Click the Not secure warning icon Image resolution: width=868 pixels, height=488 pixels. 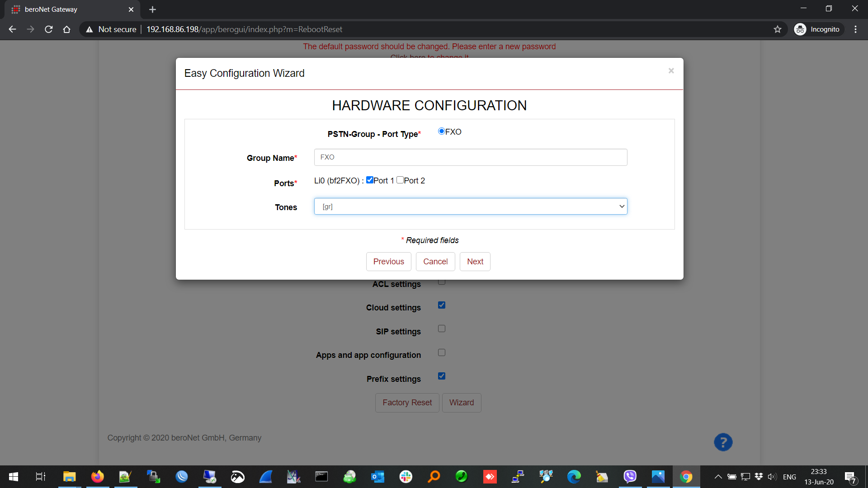(x=90, y=29)
